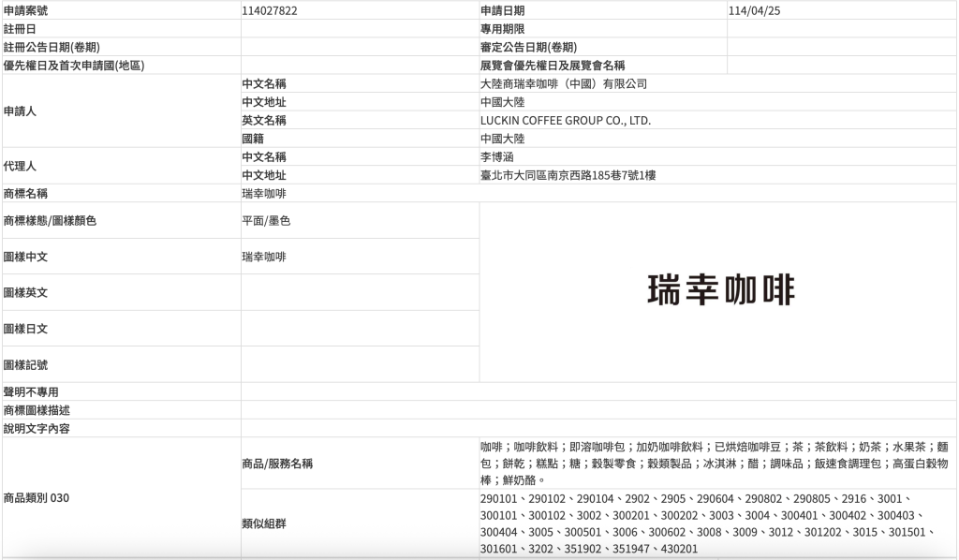959x560 pixels.
Task: Select the 瑞幸咖啡 value beside 圖樣中文
Action: click(x=264, y=257)
